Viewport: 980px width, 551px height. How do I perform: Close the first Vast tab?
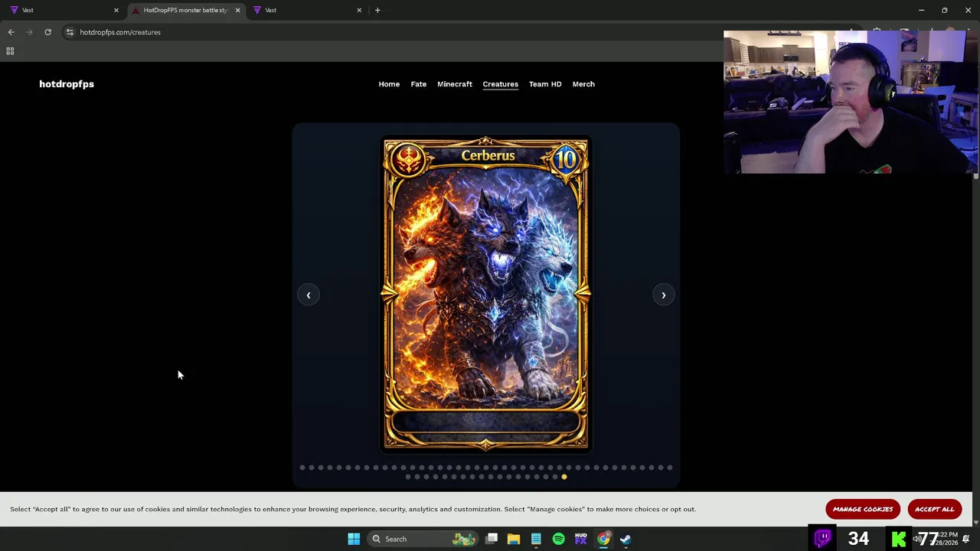(x=116, y=10)
